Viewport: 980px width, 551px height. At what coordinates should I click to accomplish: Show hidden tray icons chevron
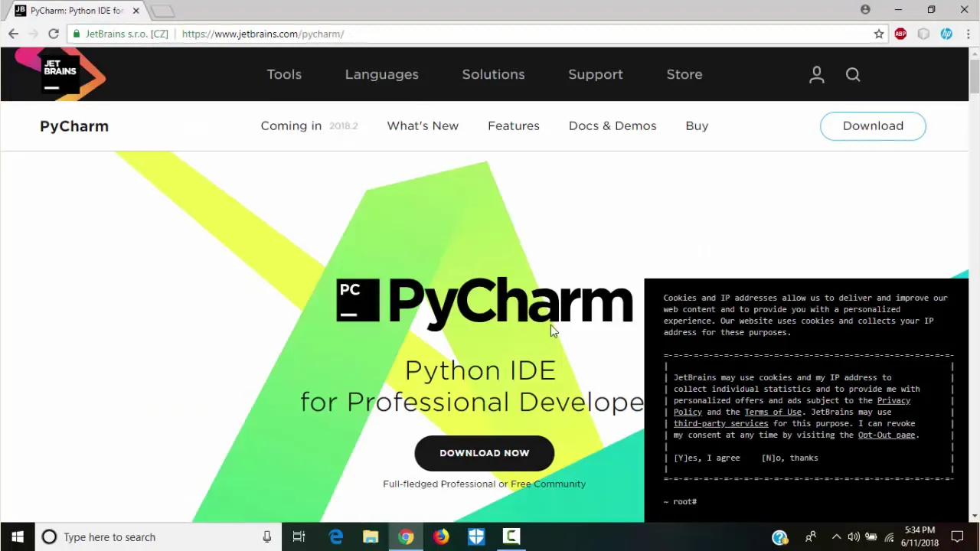836,537
